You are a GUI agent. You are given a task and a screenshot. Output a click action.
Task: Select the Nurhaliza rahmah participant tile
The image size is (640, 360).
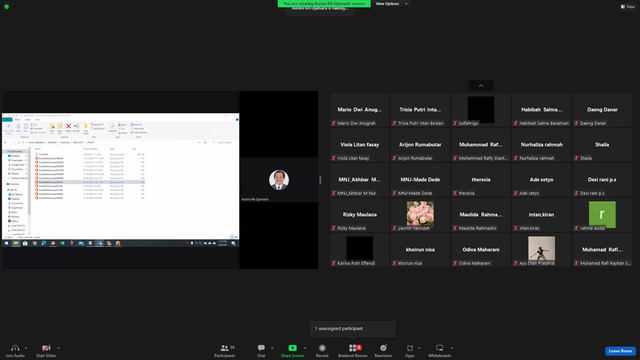click(x=541, y=145)
